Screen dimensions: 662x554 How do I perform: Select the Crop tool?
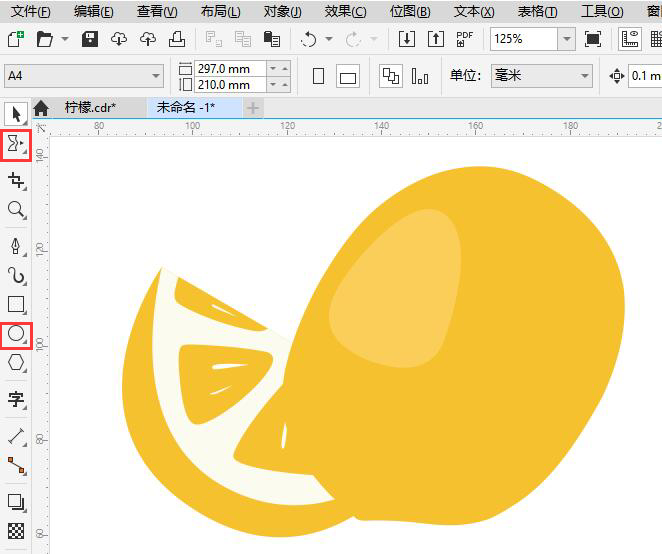point(16,180)
